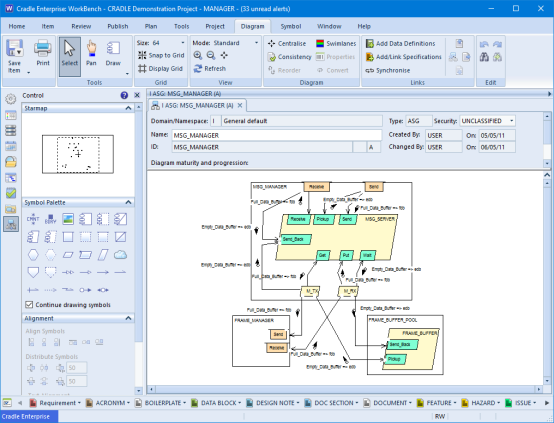Switch to the Symbol ribbon tab
The width and height of the screenshot is (554, 423).
pos(291,26)
